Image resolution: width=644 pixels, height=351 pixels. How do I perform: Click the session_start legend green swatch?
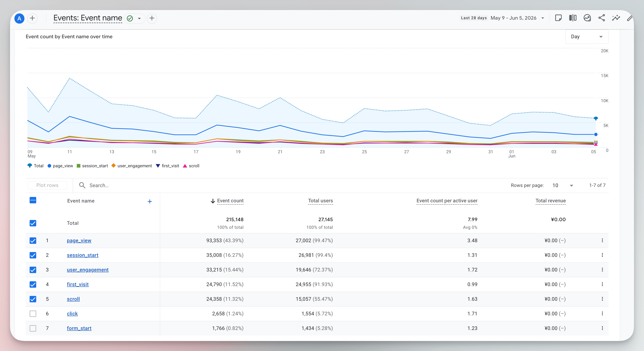(78, 166)
